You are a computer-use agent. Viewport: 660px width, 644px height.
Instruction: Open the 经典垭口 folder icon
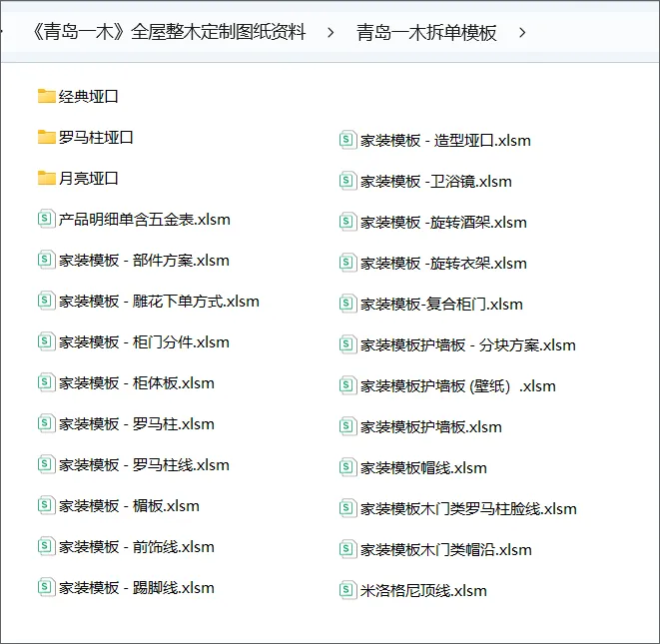[46, 97]
